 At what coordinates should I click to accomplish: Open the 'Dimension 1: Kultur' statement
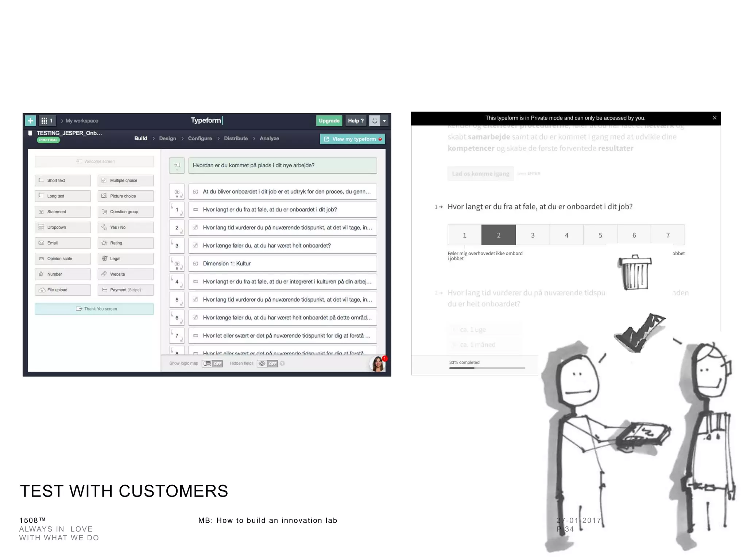(282, 264)
